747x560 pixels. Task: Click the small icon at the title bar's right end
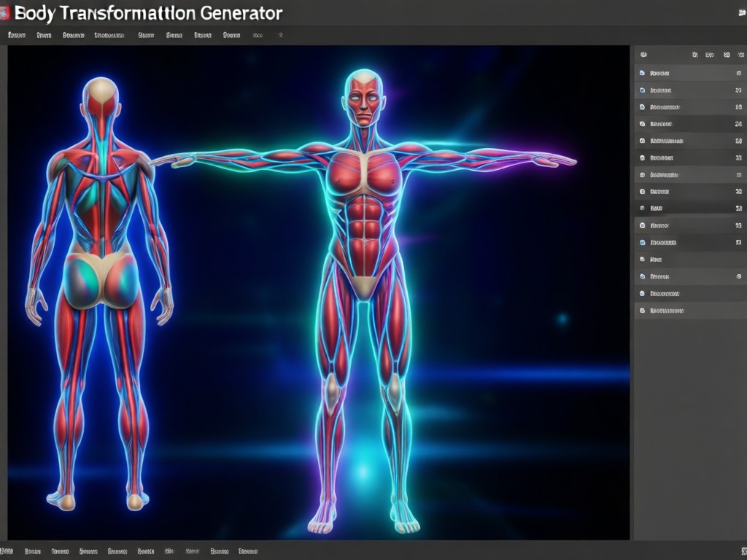(x=742, y=13)
